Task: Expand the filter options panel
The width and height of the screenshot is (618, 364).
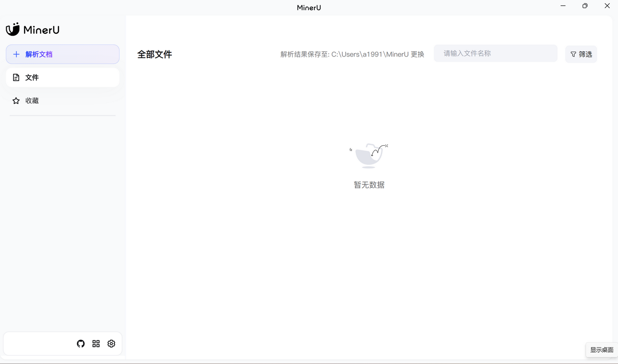Action: (x=581, y=54)
